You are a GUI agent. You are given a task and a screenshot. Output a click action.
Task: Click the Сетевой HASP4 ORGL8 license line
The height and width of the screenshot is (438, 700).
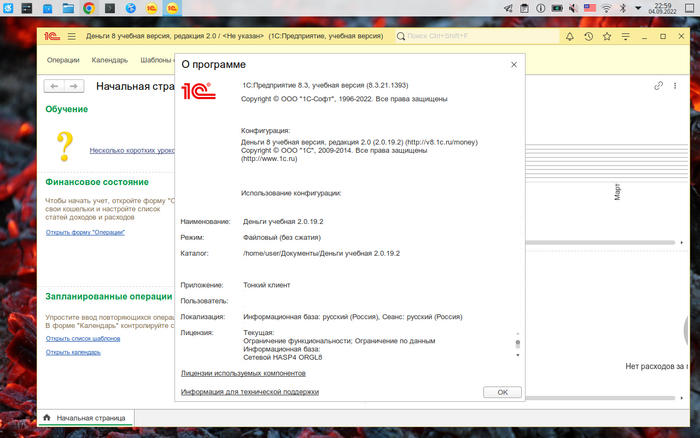coord(283,357)
